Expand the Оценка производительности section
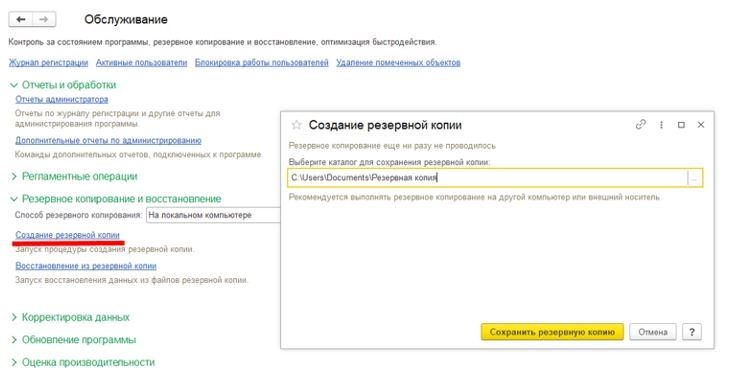Viewport: 729px width, 391px height. point(83,362)
